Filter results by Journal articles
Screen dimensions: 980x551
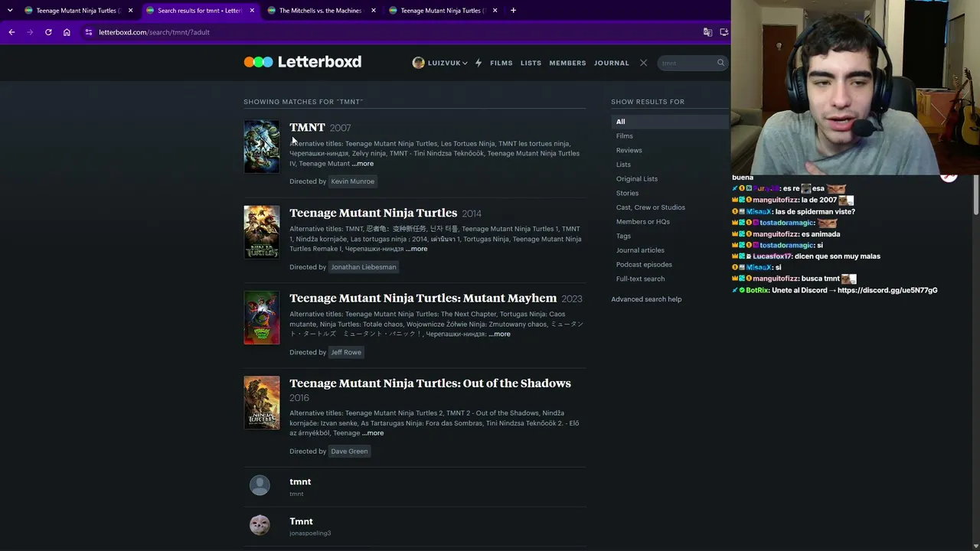tap(640, 250)
